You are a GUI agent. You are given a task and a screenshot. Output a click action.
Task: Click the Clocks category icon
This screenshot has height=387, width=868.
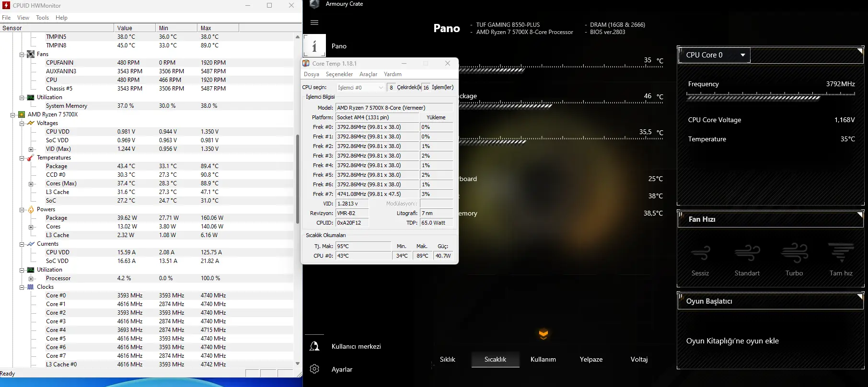(x=31, y=287)
